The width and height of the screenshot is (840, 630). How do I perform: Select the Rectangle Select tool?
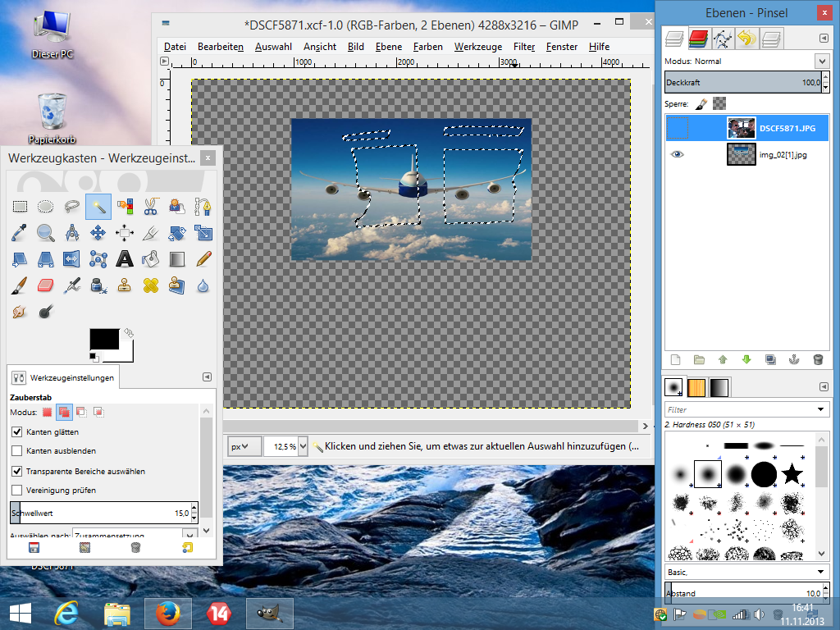[20, 206]
